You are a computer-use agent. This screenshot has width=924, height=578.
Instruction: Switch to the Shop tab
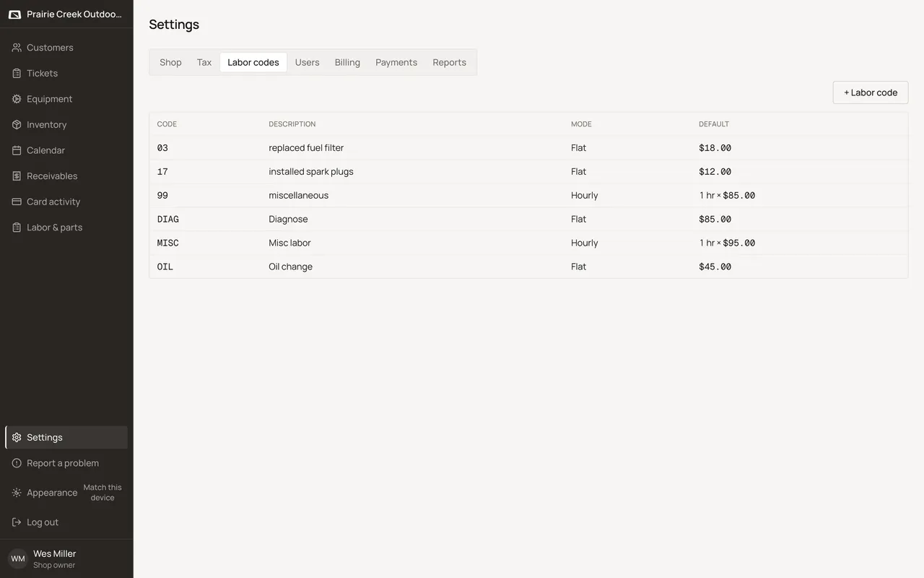[170, 62]
